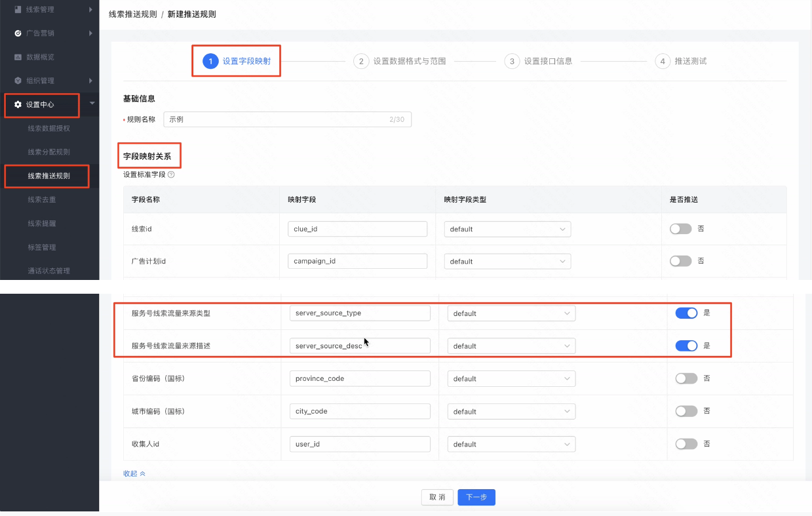
Task: Open type dropdown for 省份编码（国标）
Action: 511,378
